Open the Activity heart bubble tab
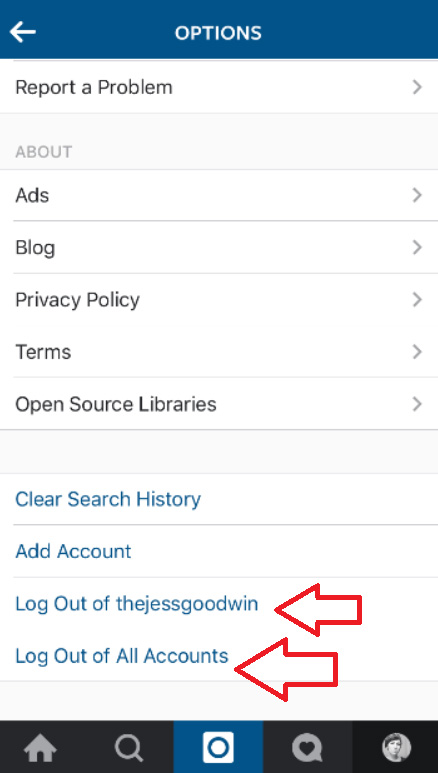438x773 pixels. pos(307,748)
